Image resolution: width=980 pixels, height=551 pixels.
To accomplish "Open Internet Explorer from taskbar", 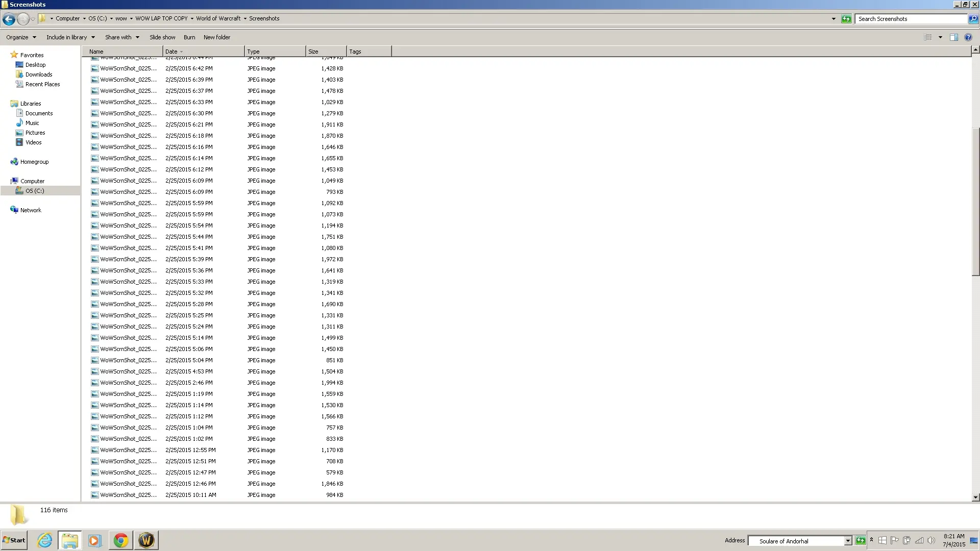I will coord(45,540).
